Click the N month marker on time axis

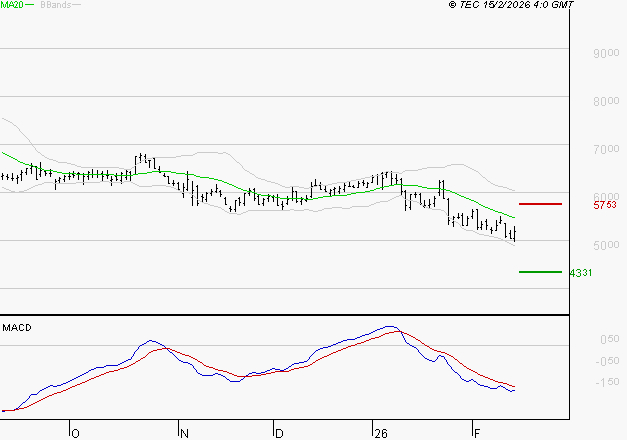click(184, 434)
